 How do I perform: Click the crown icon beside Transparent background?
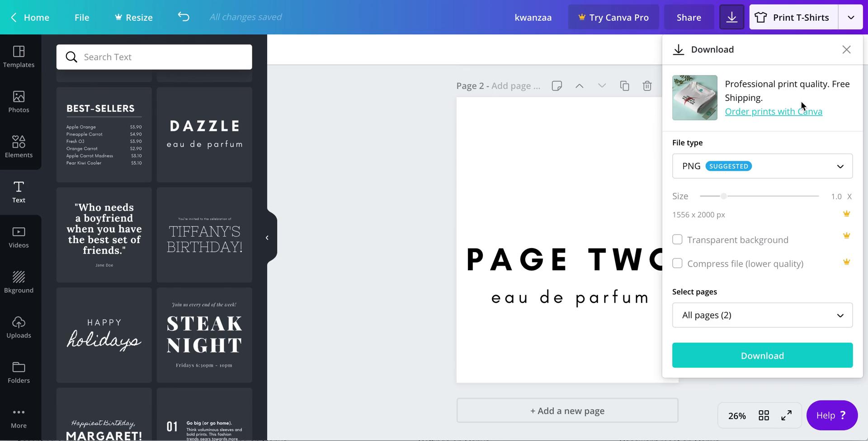(x=846, y=235)
